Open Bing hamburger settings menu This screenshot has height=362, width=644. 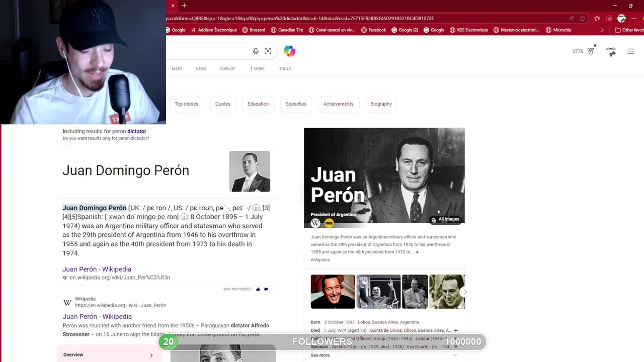630,51
